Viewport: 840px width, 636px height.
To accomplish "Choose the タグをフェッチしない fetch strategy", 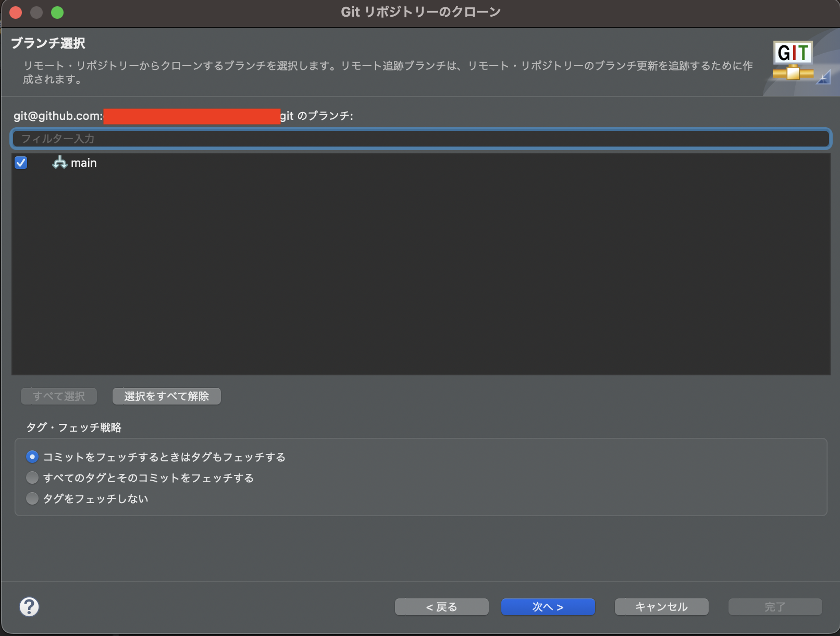I will pyautogui.click(x=32, y=498).
